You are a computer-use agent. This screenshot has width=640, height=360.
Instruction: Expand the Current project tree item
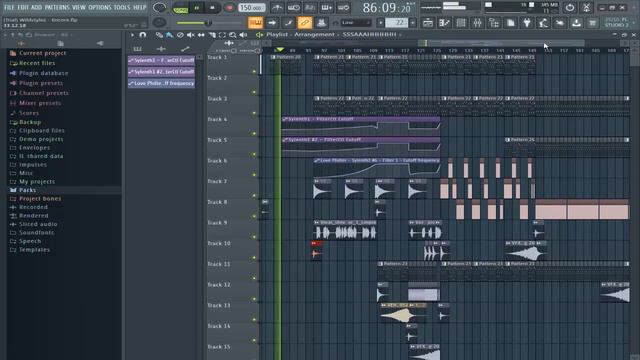(x=42, y=53)
